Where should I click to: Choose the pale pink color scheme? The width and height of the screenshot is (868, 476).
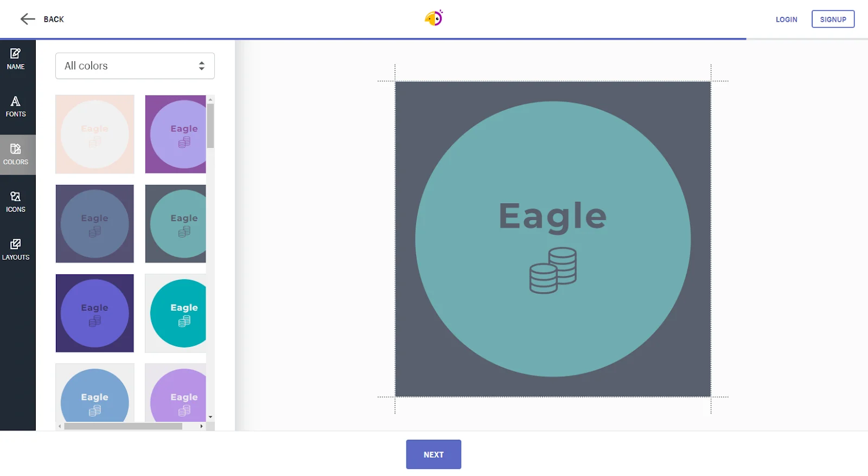pos(95,134)
